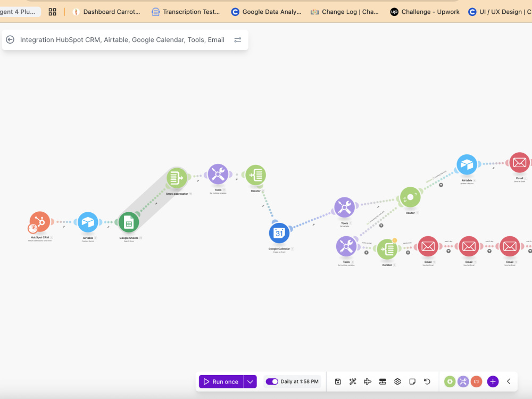Click the wrench on Sheets to aggregator link
The image size is (532, 399).
(156, 204)
